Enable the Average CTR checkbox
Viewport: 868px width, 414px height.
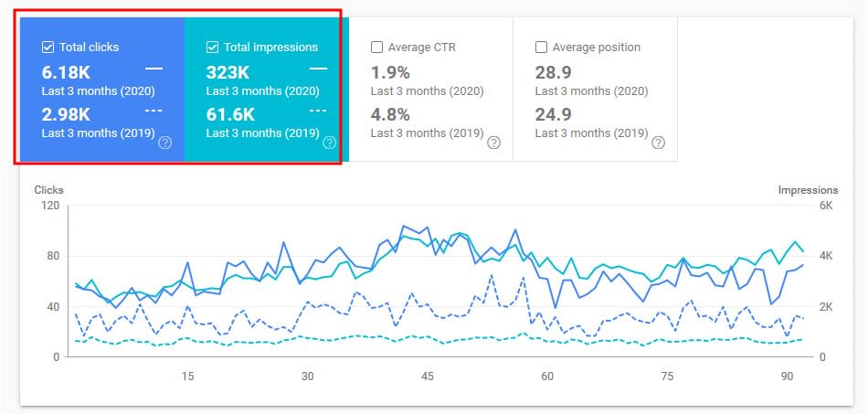coord(376,47)
